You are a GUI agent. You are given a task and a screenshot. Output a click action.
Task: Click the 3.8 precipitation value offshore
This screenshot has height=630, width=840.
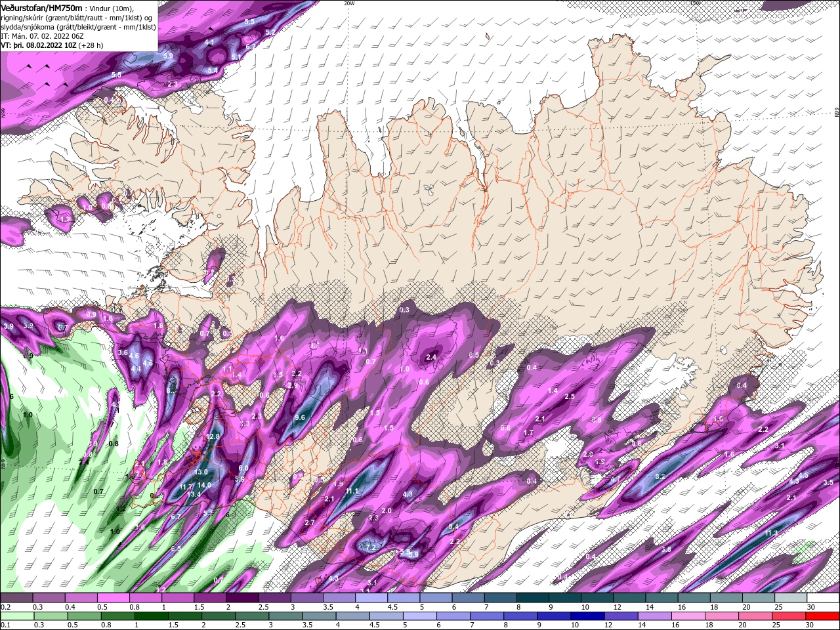pos(666,549)
